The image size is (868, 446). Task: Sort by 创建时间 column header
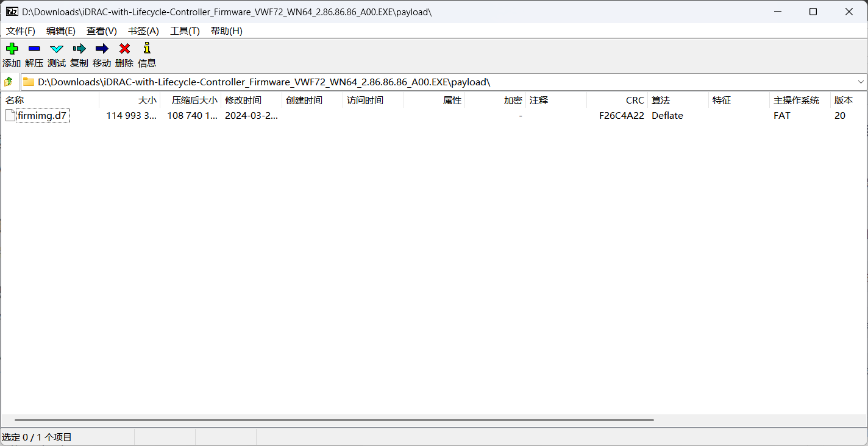click(x=313, y=101)
